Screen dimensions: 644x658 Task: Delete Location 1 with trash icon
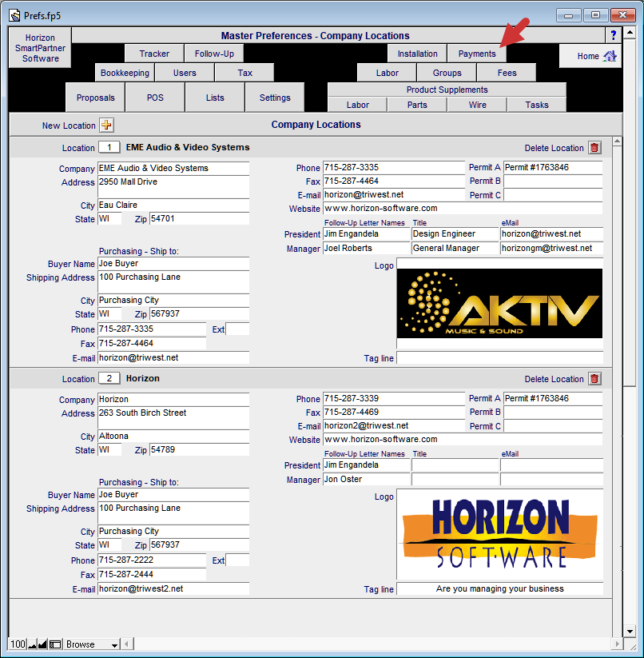(594, 148)
